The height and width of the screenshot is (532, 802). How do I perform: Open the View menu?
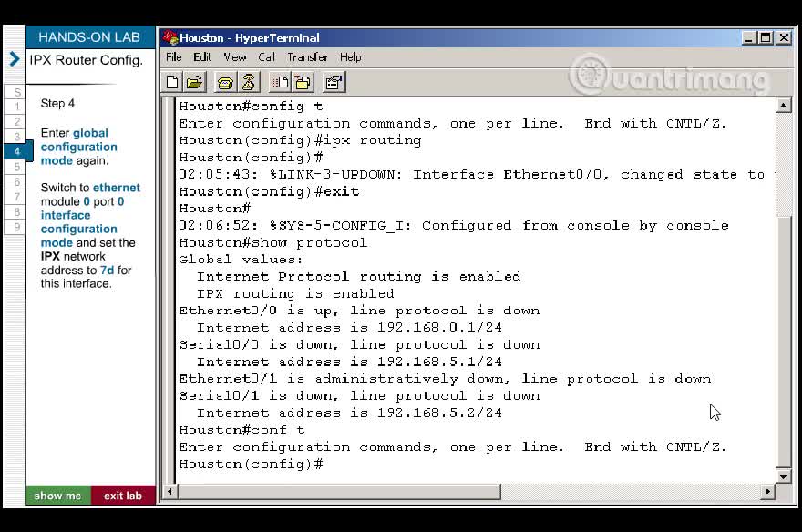coord(235,57)
